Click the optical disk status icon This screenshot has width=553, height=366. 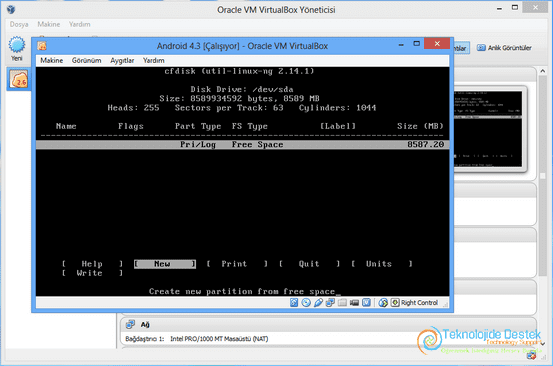306,303
